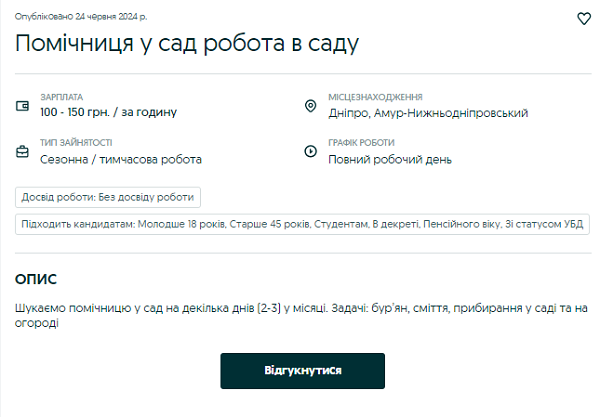
Task: Click the salary wallet icon
Action: click(x=23, y=105)
